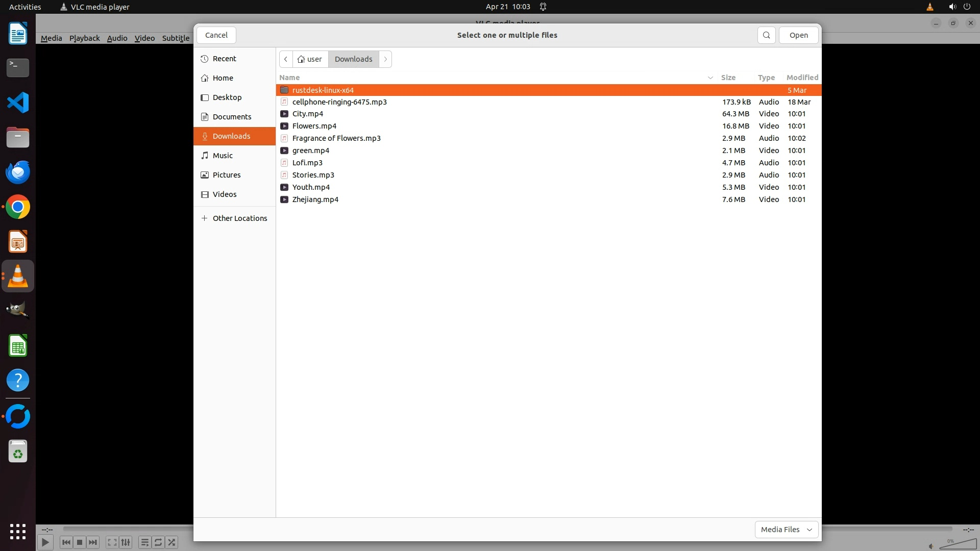Click the search icon in dialog header

click(766, 35)
